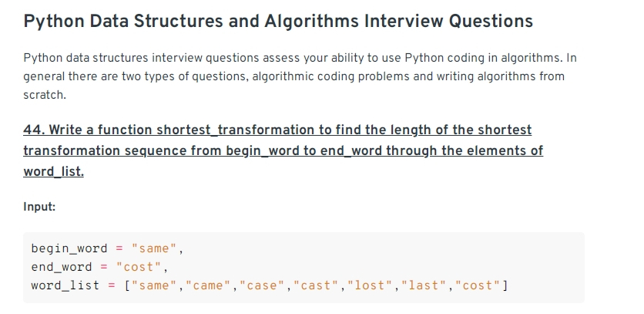This screenshot has height=314, width=644.
Task: Click "word_list." at end of question link
Action: pyautogui.click(x=53, y=171)
